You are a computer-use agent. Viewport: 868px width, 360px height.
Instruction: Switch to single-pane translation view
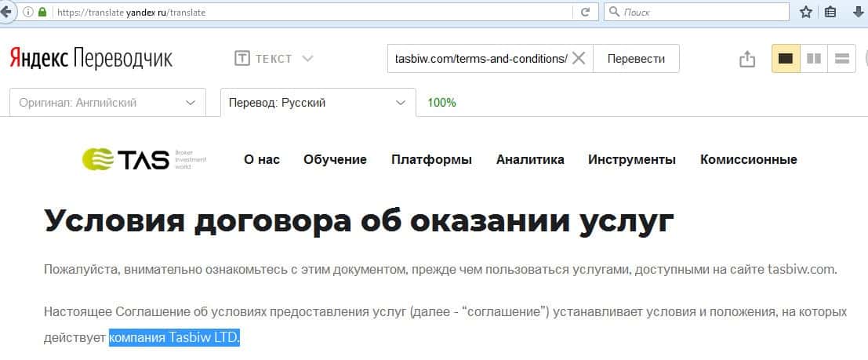[786, 59]
